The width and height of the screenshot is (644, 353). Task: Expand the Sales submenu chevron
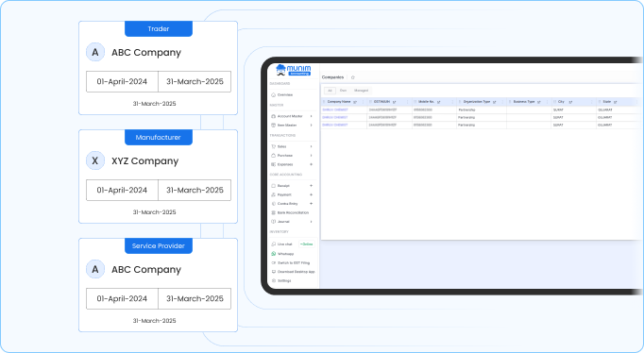click(x=311, y=146)
